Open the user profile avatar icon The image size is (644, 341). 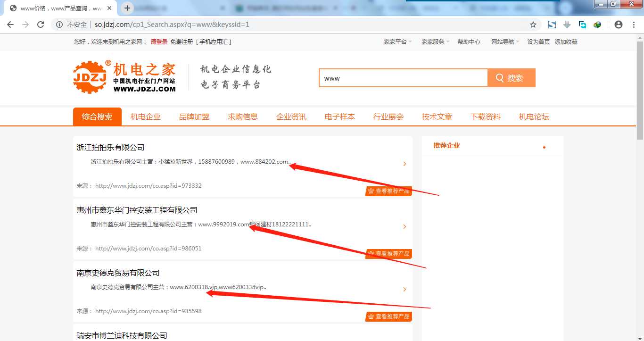click(619, 25)
